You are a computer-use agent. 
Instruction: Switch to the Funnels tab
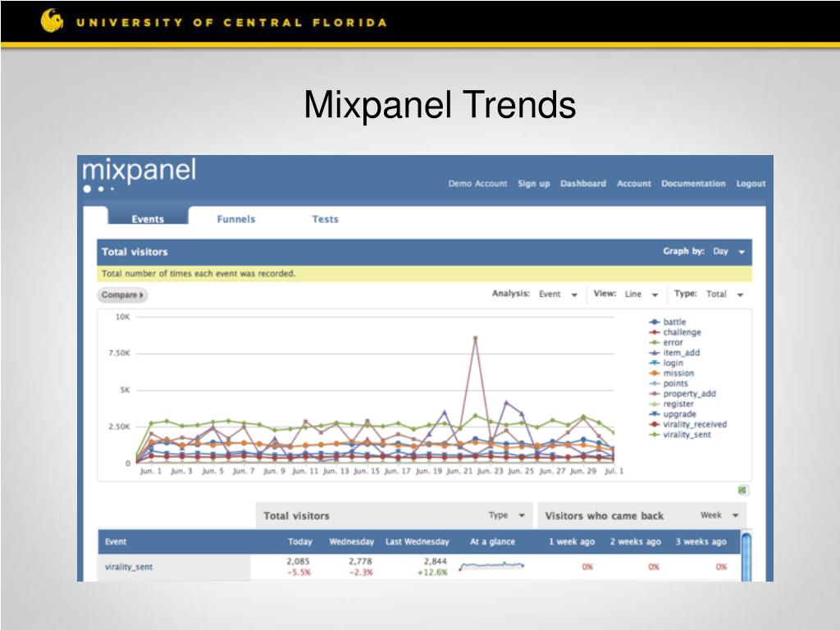coord(235,219)
